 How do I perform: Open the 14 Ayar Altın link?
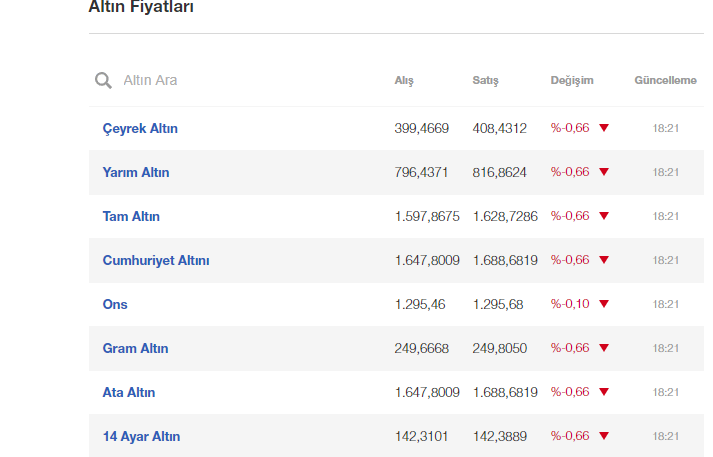(141, 437)
